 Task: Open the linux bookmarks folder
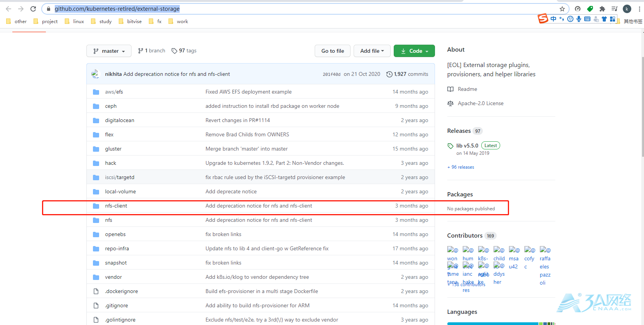[x=74, y=22]
